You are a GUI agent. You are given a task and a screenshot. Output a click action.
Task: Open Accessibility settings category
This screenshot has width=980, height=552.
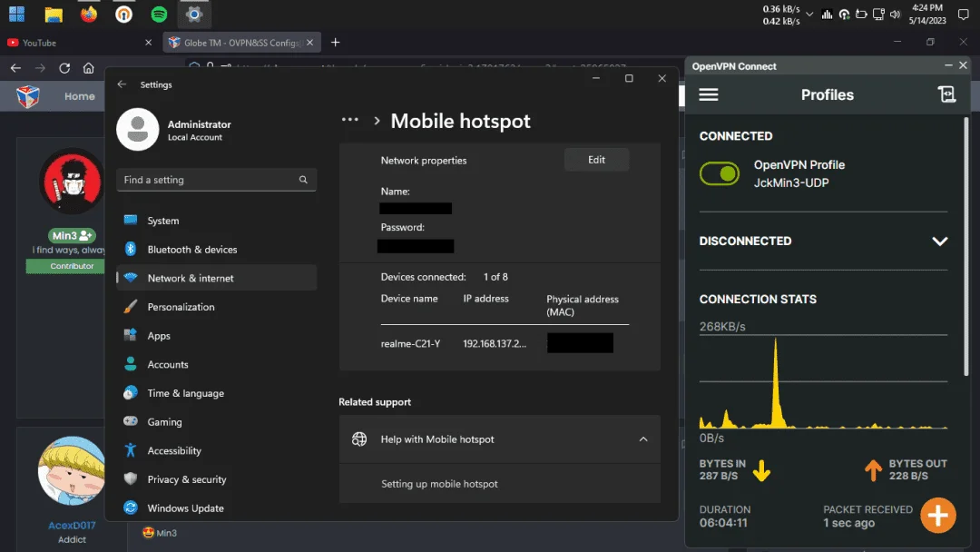click(216, 450)
